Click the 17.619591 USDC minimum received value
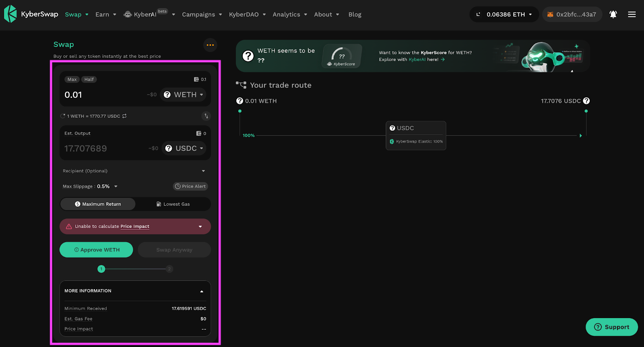Image resolution: width=644 pixels, height=347 pixels. click(x=189, y=309)
